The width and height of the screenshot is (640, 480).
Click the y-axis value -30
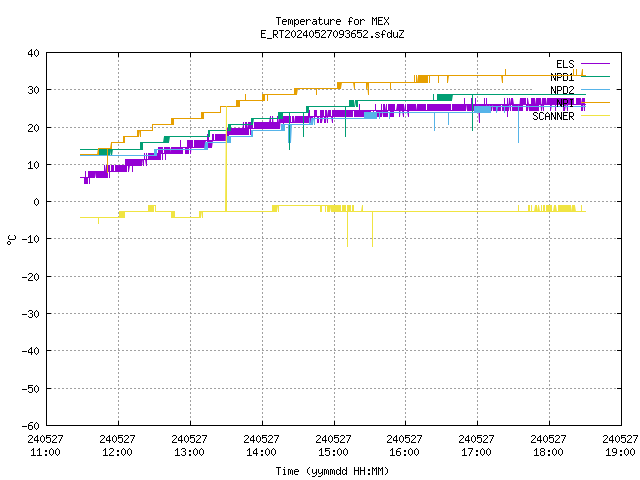[31, 314]
